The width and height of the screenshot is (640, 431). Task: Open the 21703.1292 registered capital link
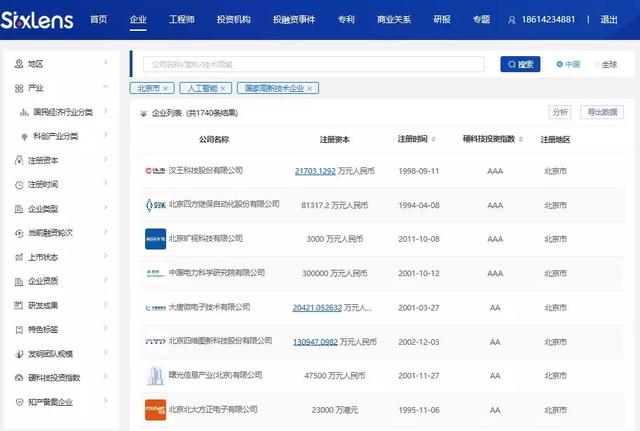[x=315, y=171]
